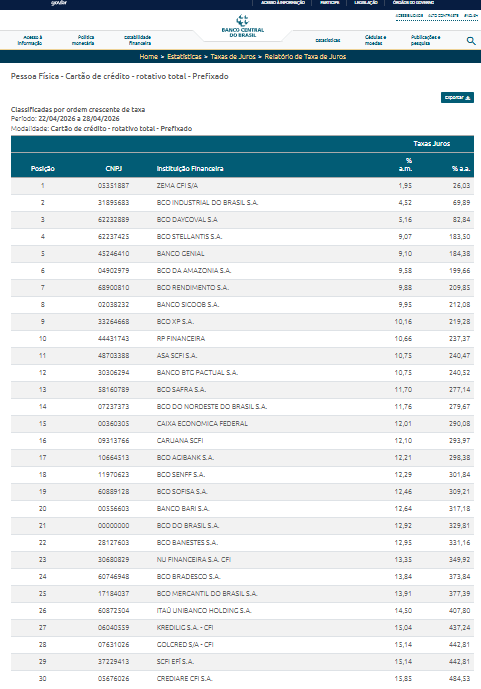Click the Exportar button
481x689 pixels.
tap(457, 98)
